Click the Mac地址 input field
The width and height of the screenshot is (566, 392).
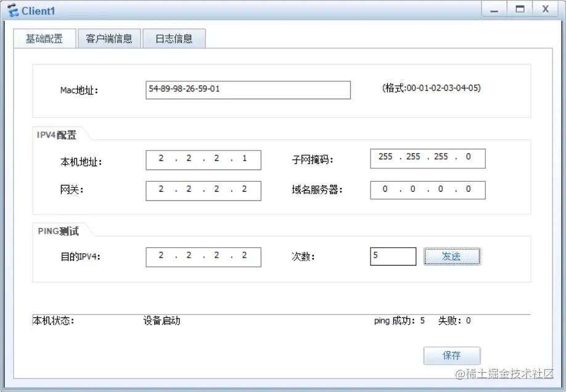247,90
